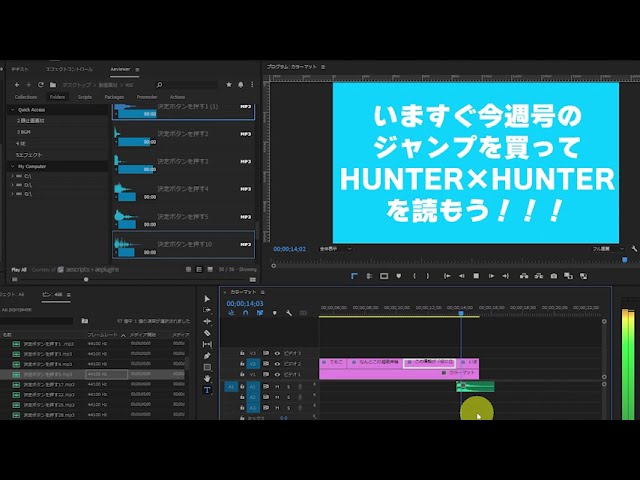Open the zoom level dropdown in Program Monitor

tap(335, 249)
